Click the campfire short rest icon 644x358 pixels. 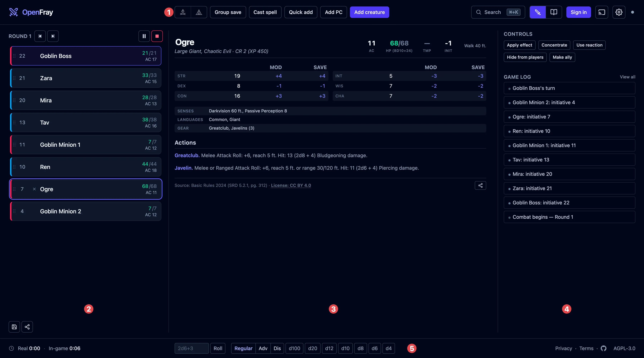[183, 12]
